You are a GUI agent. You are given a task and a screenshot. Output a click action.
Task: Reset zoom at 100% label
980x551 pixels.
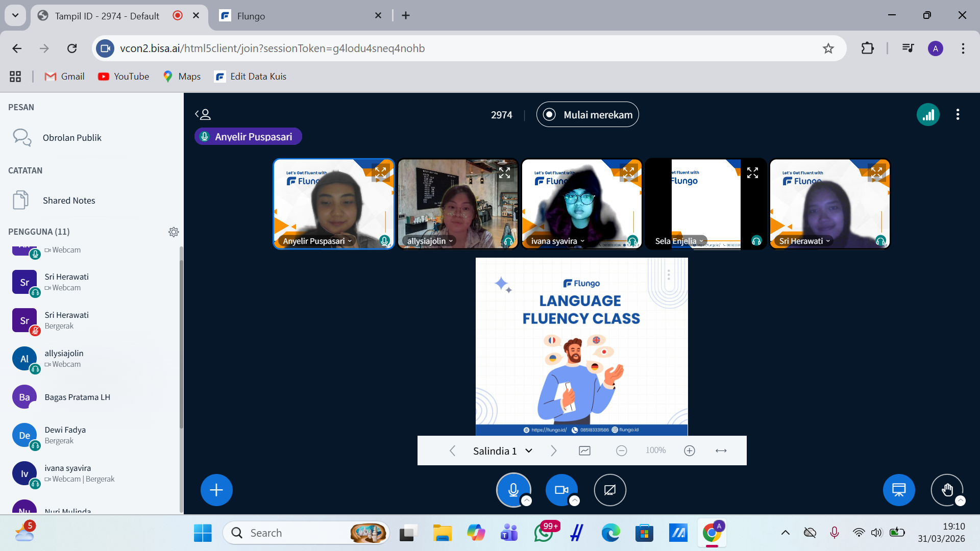(x=655, y=450)
